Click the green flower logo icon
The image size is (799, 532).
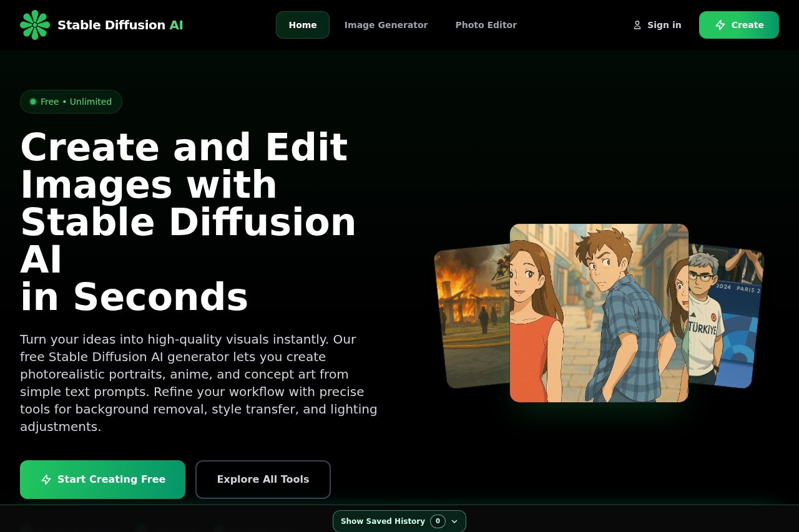click(x=35, y=25)
